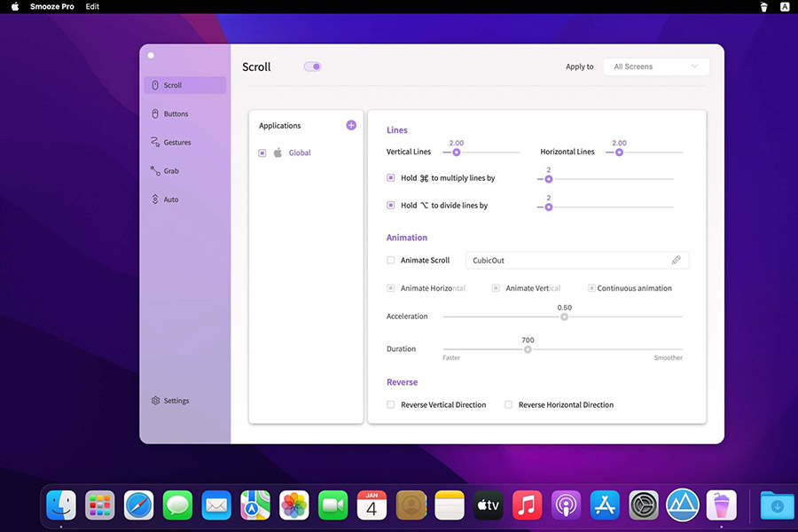
Task: Open Mail from the dock
Action: coord(216,505)
